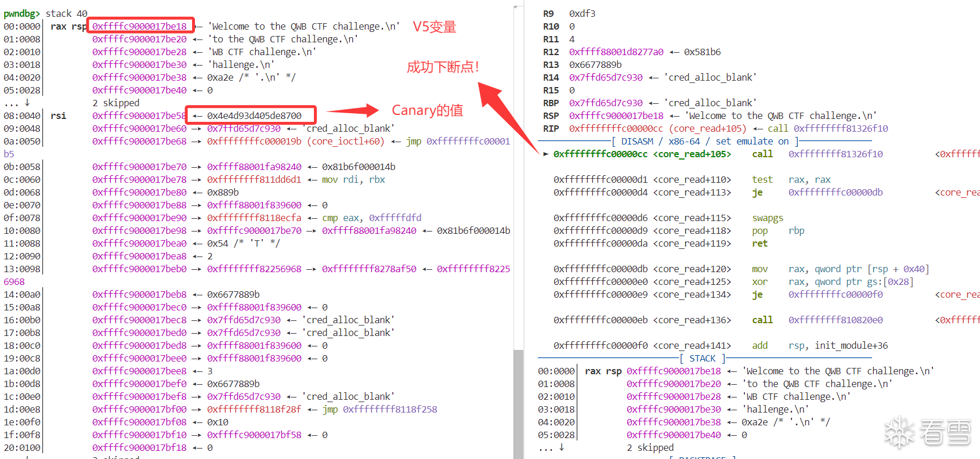980x459 pixels.
Task: Click the value 3 on row 1a:00d0
Action: (210, 371)
